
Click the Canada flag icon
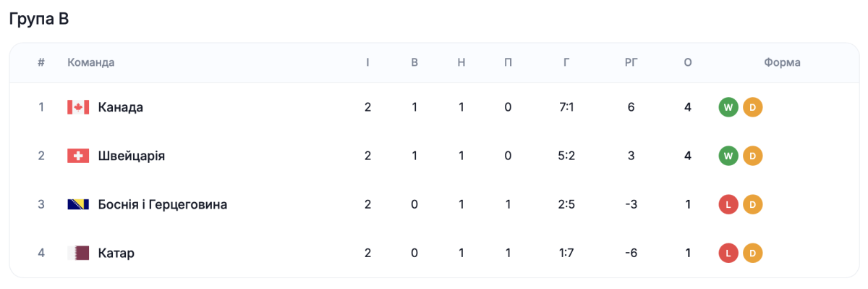tap(78, 107)
